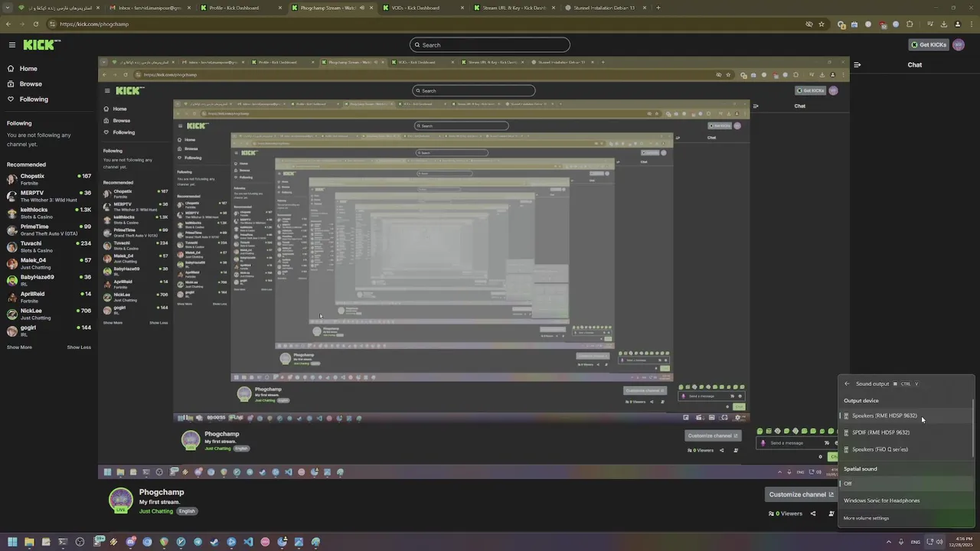Open taskbar clock and date
Image resolution: width=980 pixels, height=551 pixels.
pos(960,542)
